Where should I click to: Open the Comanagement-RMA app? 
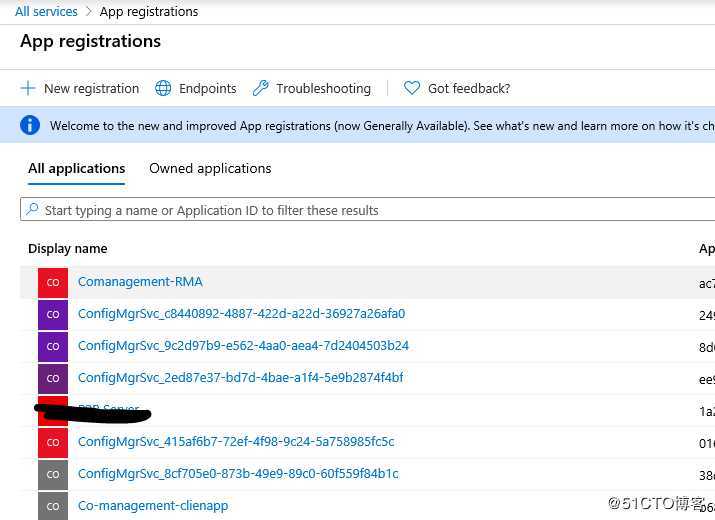(x=140, y=282)
